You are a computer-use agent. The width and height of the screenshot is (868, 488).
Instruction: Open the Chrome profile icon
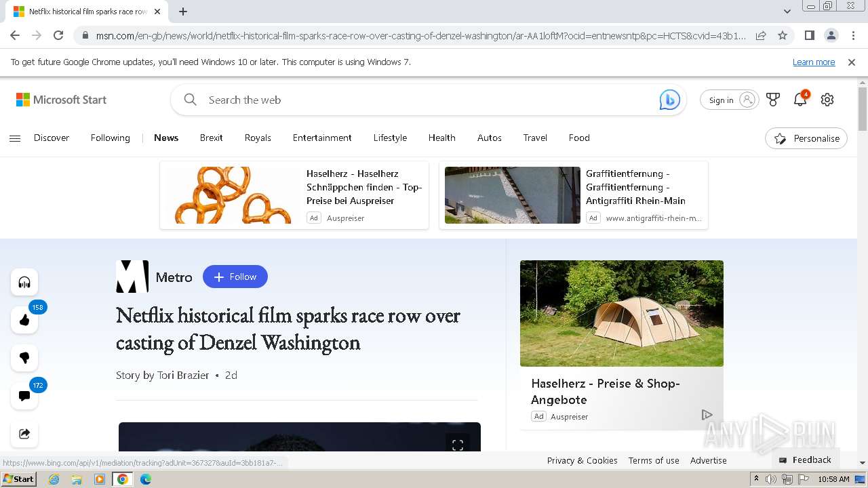pos(831,35)
